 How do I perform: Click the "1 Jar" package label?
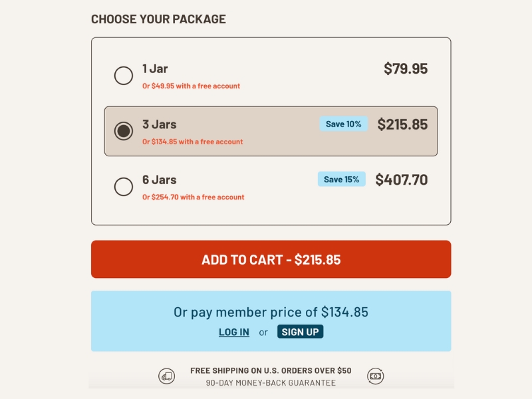[x=155, y=68]
